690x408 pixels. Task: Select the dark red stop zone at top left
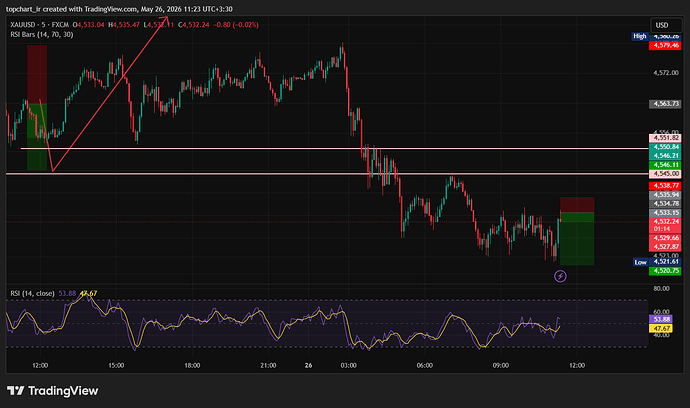(x=37, y=74)
